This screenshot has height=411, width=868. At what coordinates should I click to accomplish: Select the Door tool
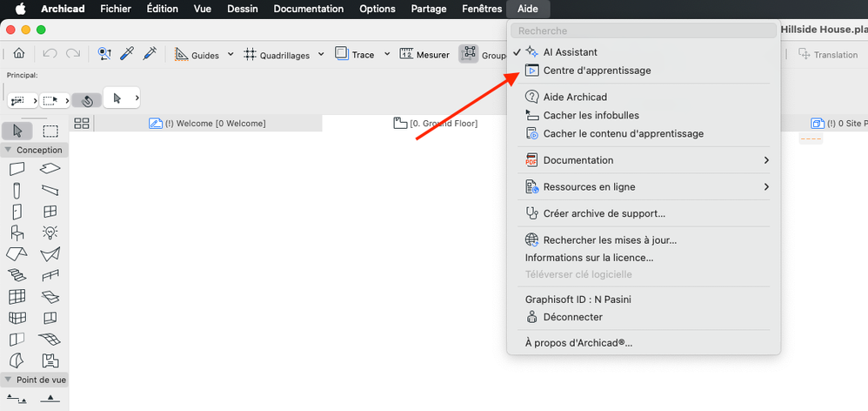click(17, 211)
